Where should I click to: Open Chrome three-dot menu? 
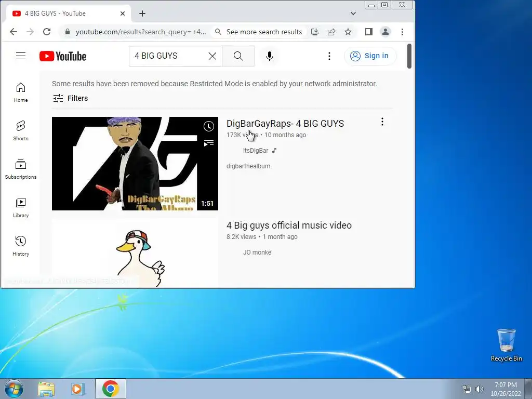click(403, 32)
